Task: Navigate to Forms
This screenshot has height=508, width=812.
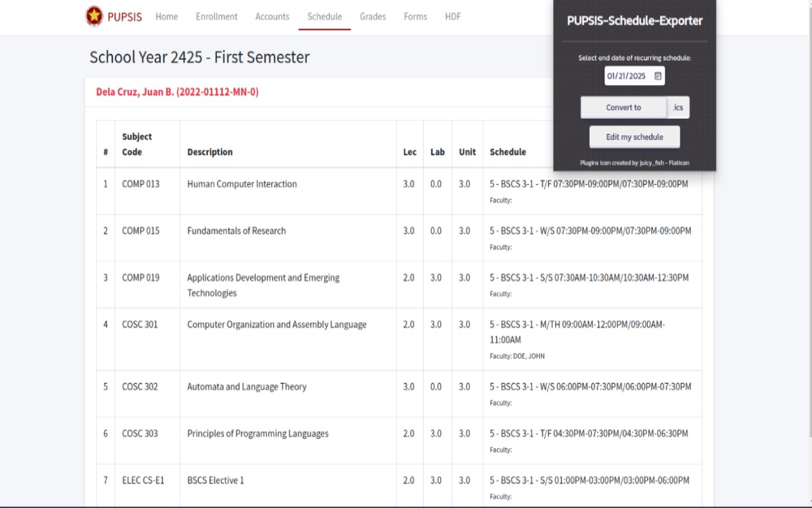Action: pyautogui.click(x=416, y=17)
